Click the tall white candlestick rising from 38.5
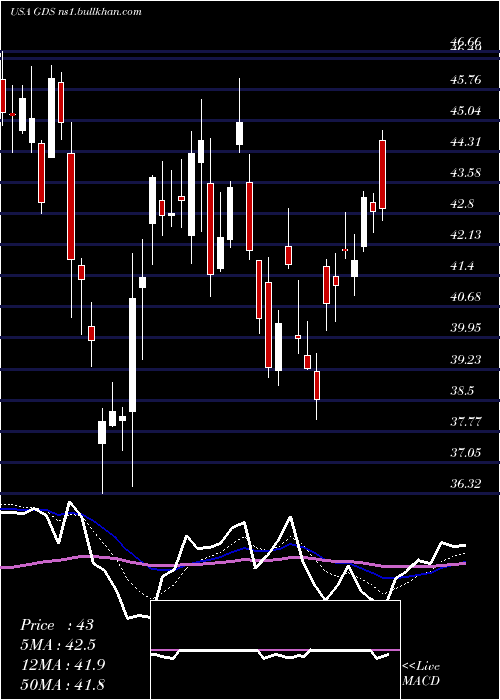 click(133, 355)
